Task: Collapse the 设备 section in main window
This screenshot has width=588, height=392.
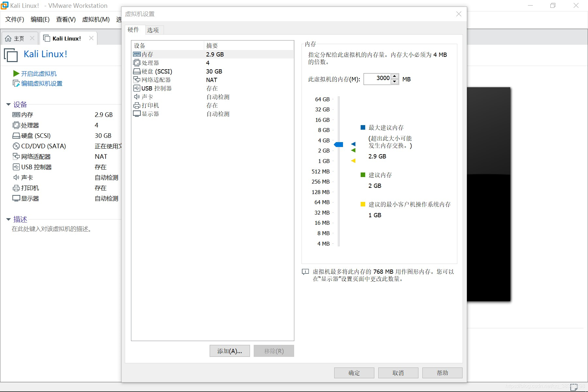Action: click(x=8, y=105)
